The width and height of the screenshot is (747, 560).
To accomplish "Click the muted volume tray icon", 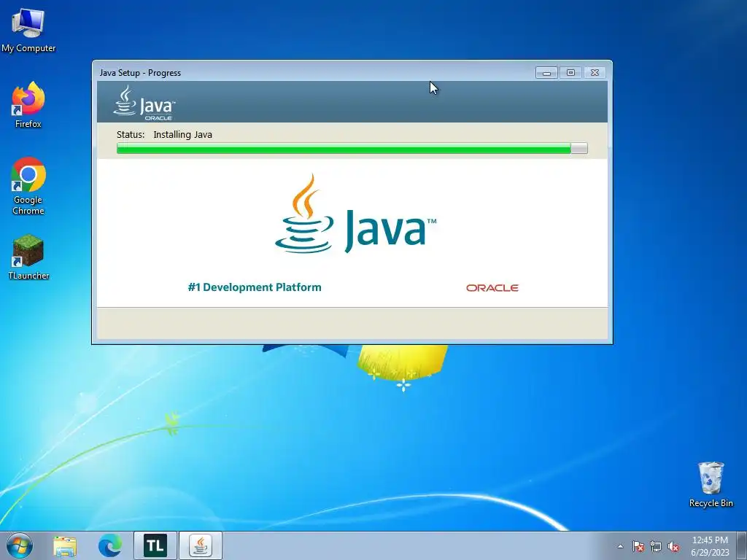I will coord(673,546).
